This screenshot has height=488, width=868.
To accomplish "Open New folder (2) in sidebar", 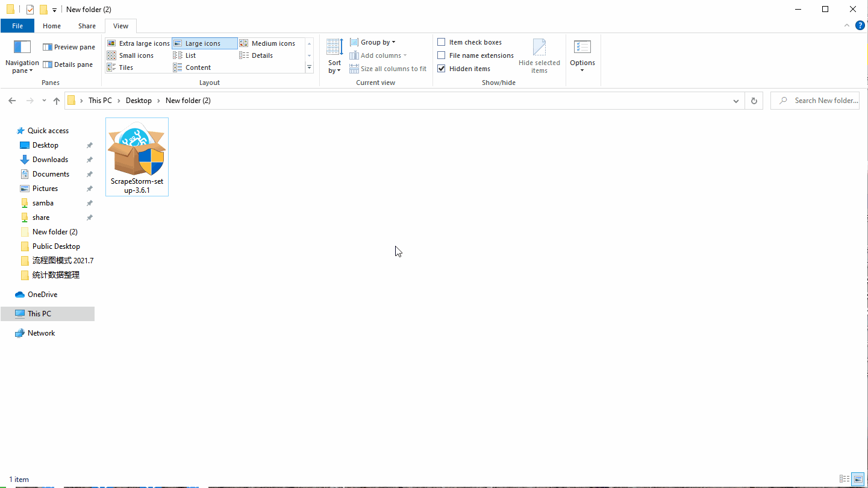I will pyautogui.click(x=55, y=232).
